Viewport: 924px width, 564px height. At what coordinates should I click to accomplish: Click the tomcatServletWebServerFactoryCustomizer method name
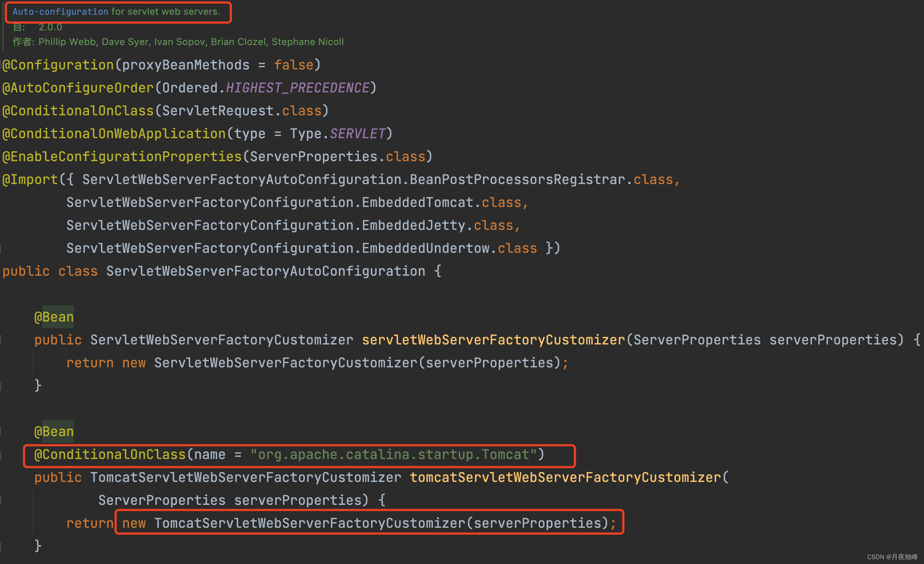[565, 478]
